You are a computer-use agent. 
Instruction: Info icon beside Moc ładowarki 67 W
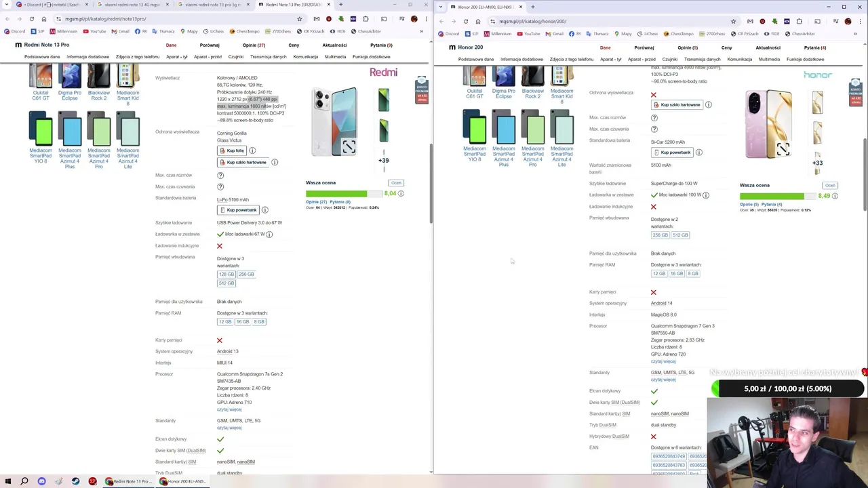(x=269, y=235)
